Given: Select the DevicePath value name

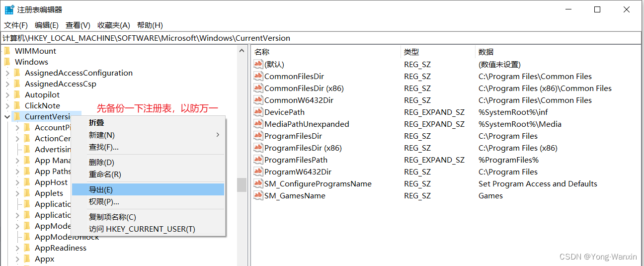Looking at the screenshot, I should (284, 112).
